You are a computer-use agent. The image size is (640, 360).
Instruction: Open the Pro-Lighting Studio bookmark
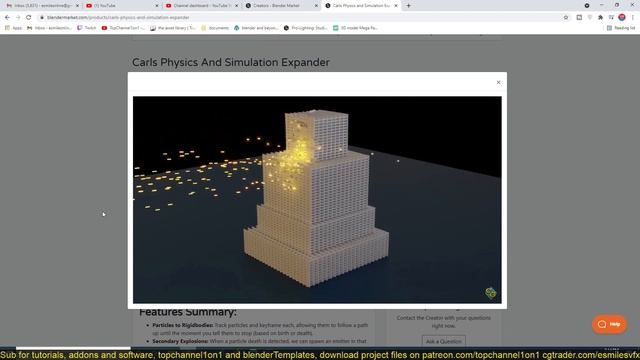[x=306, y=28]
